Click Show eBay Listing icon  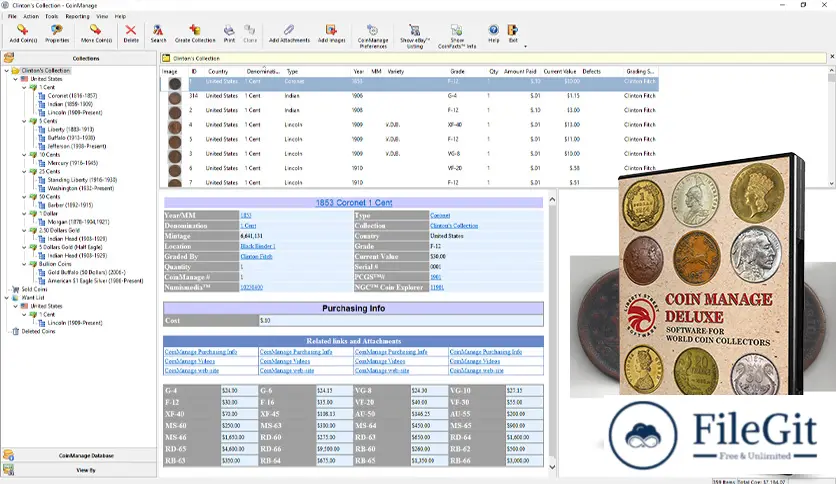click(x=414, y=30)
